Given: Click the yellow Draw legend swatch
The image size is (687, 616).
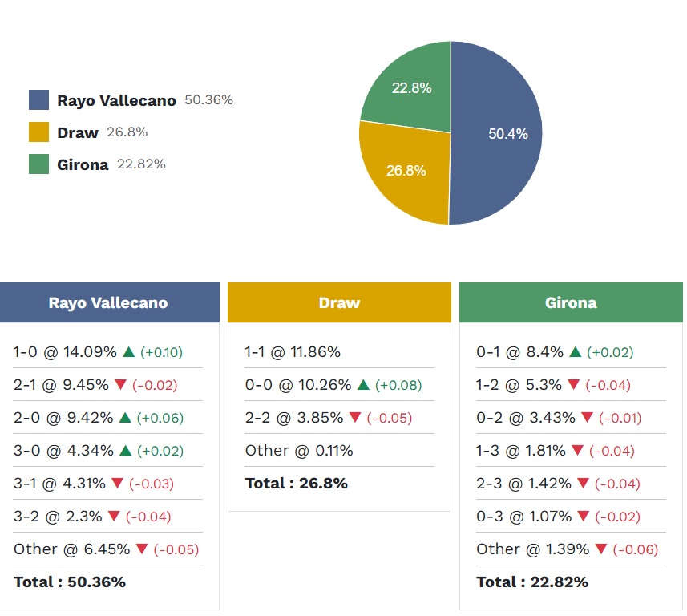Looking at the screenshot, I should point(38,132).
